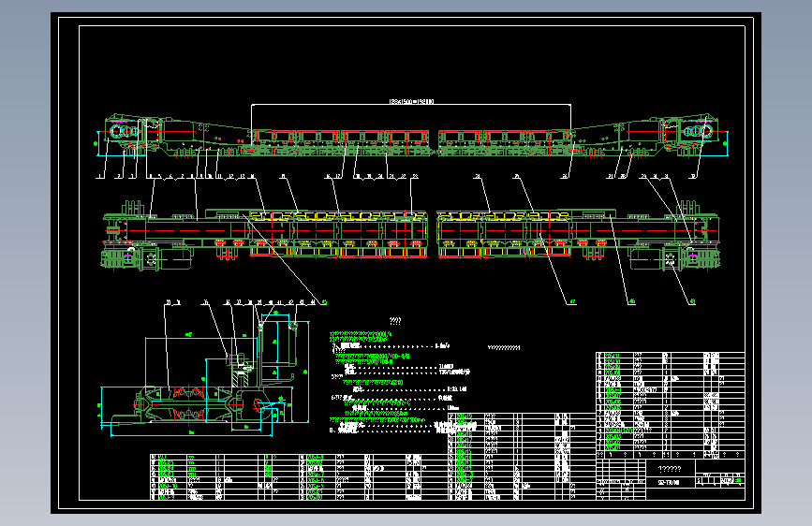The height and width of the screenshot is (526, 812).
Task: Select the top side-elevation conveyor view
Action: tap(412, 137)
